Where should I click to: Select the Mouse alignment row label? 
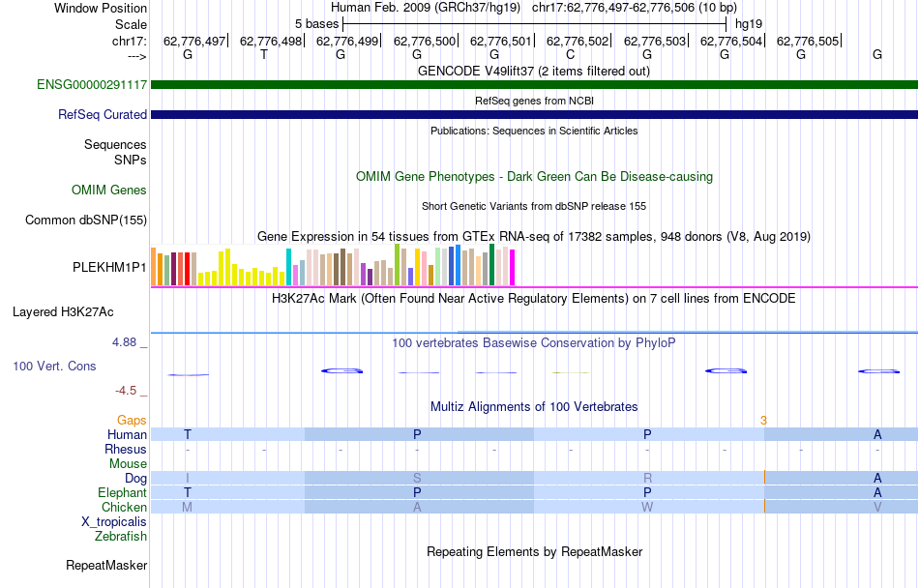(128, 464)
